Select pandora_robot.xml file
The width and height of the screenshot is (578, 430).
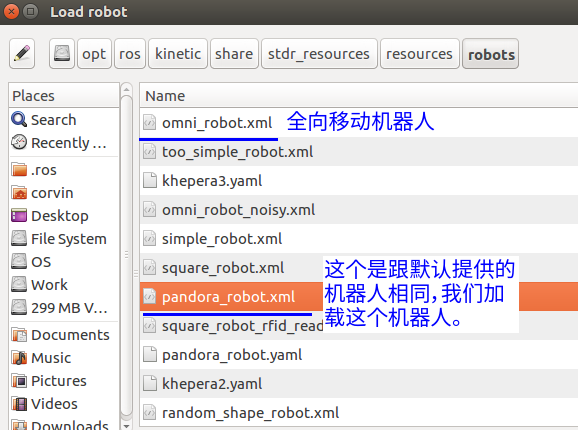[359, 297]
